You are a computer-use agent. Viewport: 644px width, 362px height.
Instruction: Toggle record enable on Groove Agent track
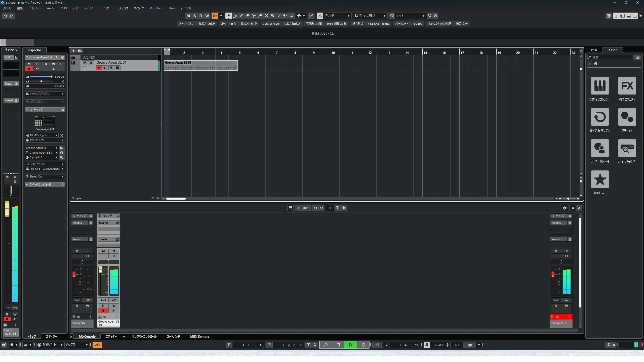click(x=99, y=68)
